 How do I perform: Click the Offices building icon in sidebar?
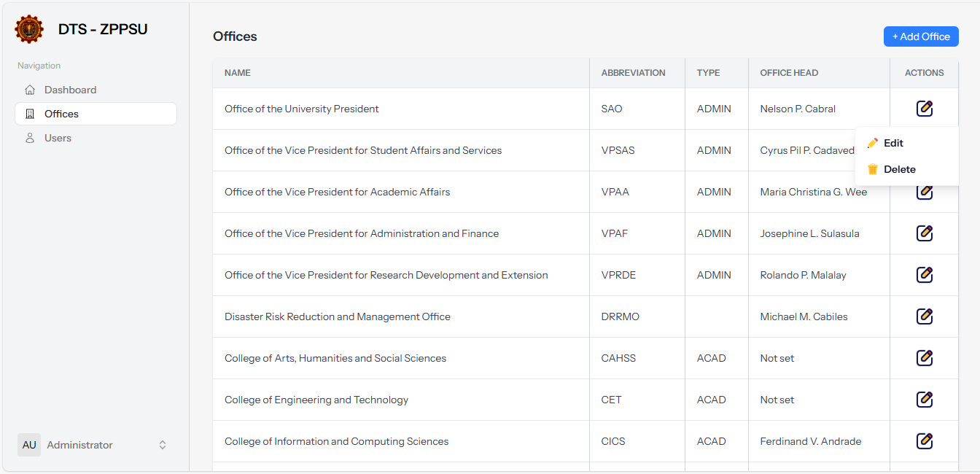coord(29,113)
